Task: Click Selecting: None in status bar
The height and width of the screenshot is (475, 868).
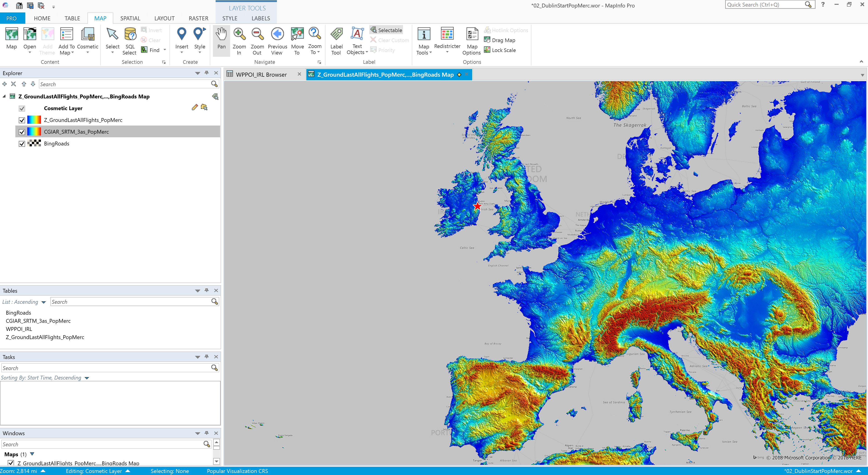Action: [170, 471]
